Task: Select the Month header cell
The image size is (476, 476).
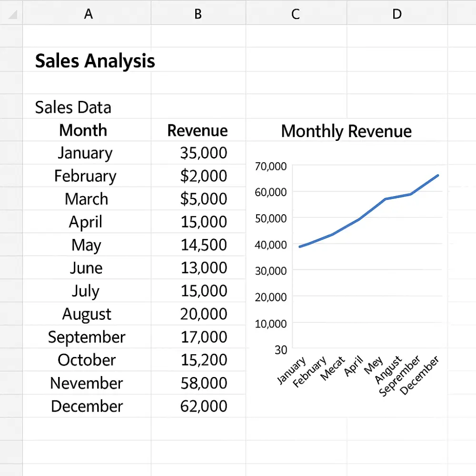Action: pyautogui.click(x=83, y=130)
